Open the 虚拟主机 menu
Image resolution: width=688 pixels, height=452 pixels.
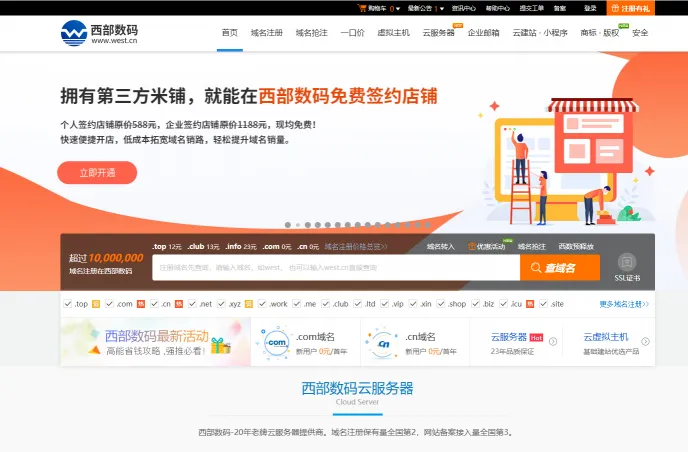pyautogui.click(x=393, y=33)
